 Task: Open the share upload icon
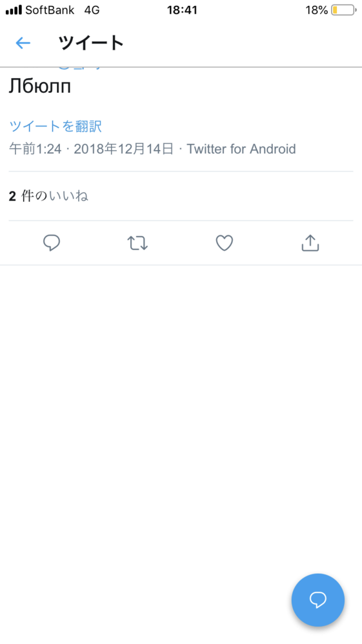click(310, 243)
